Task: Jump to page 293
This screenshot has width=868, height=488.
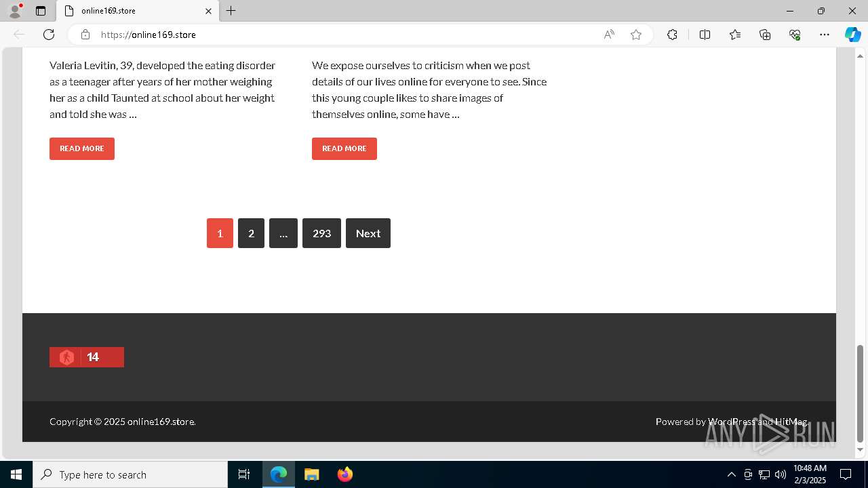Action: pyautogui.click(x=321, y=233)
